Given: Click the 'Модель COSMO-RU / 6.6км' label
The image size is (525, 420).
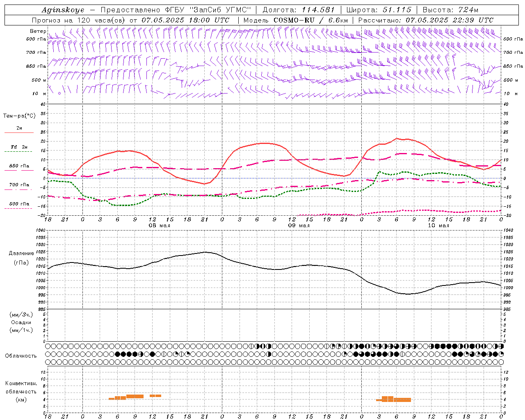Looking at the screenshot, I should (296, 20).
